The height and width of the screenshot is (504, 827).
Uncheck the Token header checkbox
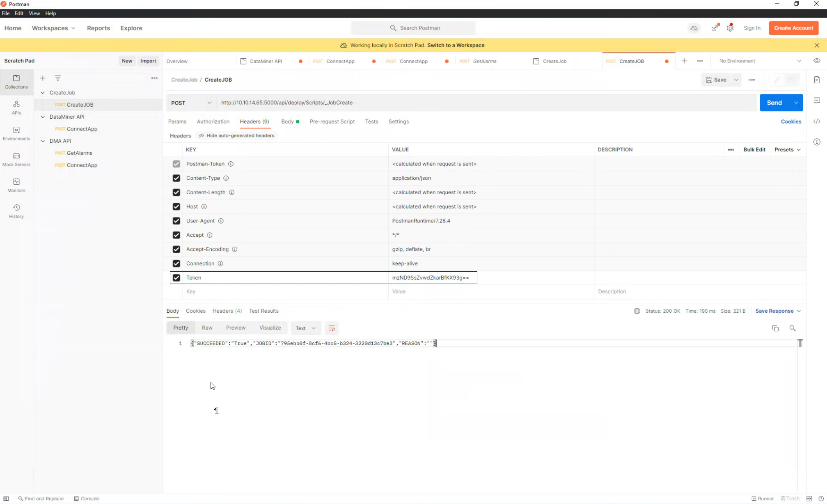(x=176, y=278)
